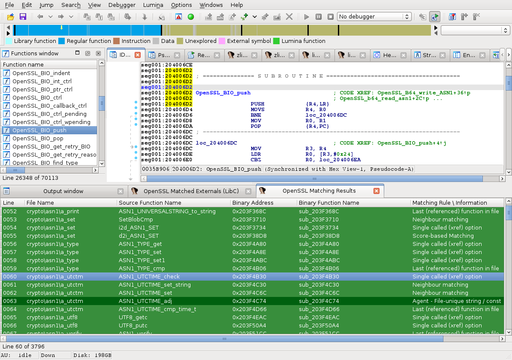The height and width of the screenshot is (360, 512).
Task: Jump back with the left arrow icon
Action: (40, 17)
